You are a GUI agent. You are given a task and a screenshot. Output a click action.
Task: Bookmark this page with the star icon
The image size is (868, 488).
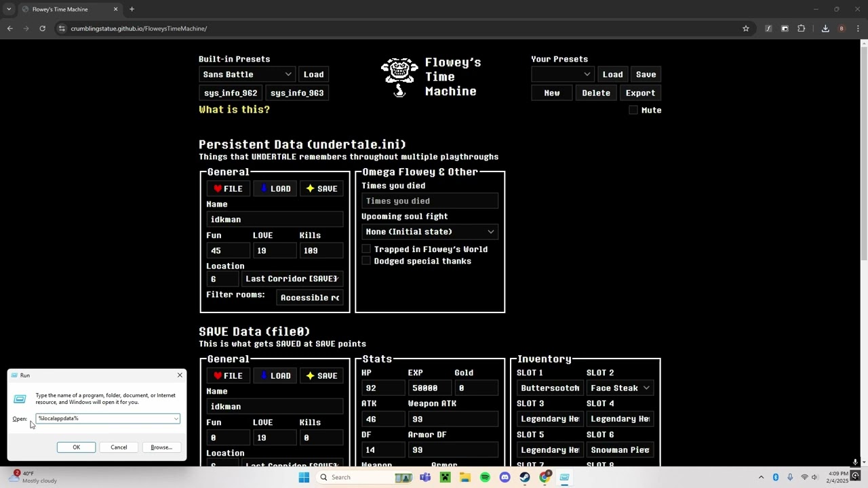pos(746,28)
